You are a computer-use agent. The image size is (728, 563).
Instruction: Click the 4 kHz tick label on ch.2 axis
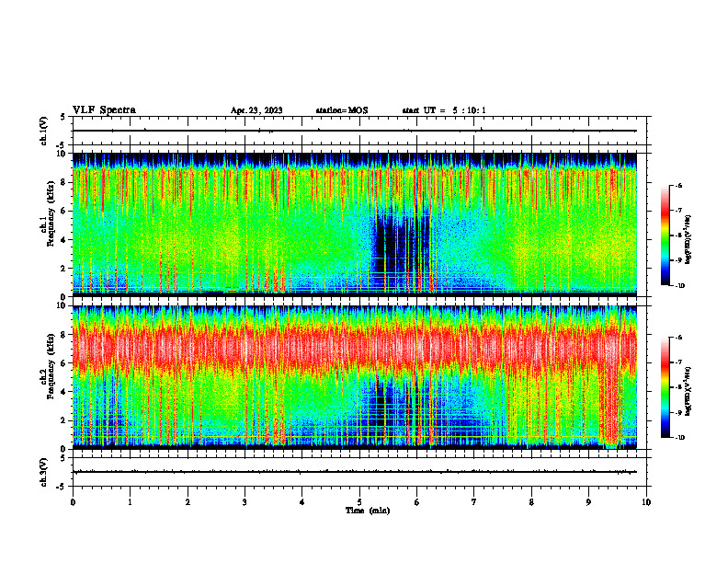click(x=64, y=392)
